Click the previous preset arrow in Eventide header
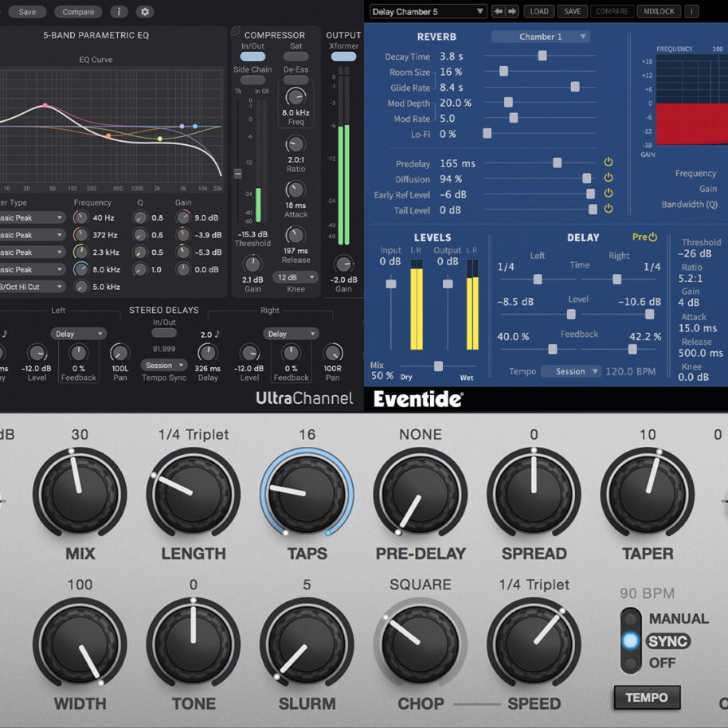This screenshot has width=728, height=728. [x=500, y=11]
